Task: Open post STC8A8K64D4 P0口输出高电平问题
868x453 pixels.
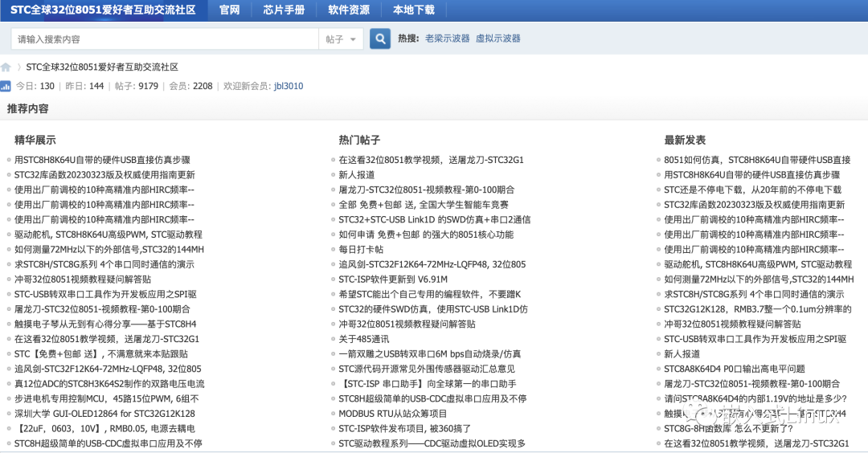Action: tap(735, 369)
